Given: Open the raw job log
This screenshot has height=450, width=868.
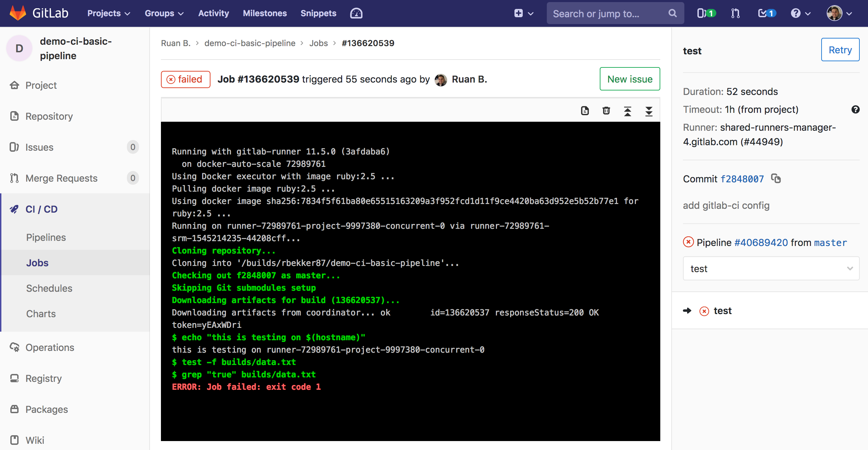Looking at the screenshot, I should 584,111.
